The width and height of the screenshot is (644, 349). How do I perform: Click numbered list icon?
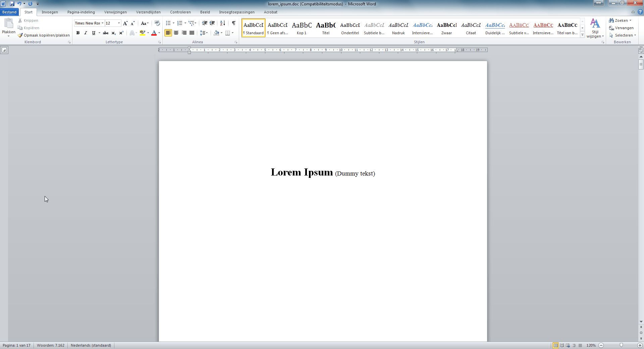point(180,23)
